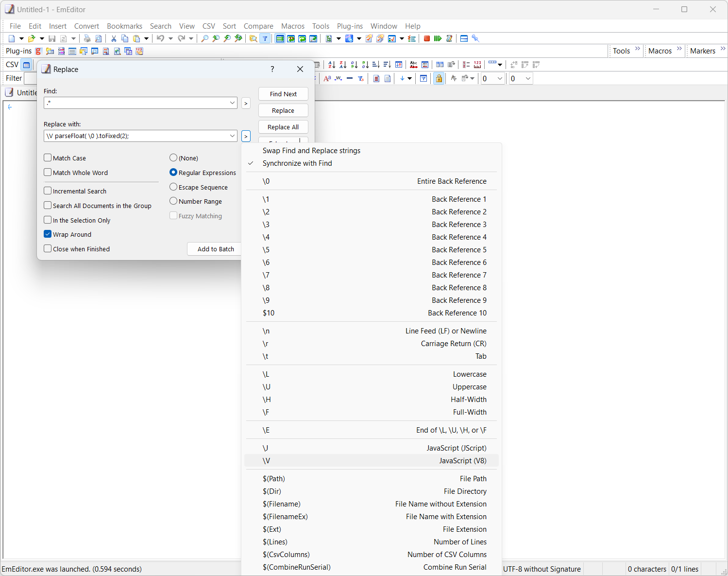Expand the Tools toolbar overflow chevron
Screen dimensions: 728x576
click(638, 49)
